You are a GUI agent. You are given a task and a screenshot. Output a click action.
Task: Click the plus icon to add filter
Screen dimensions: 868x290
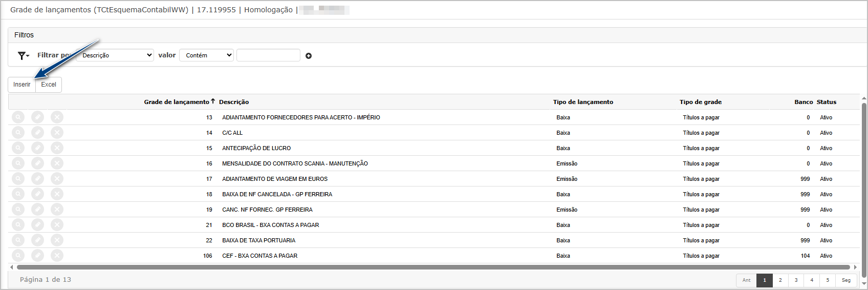(309, 56)
